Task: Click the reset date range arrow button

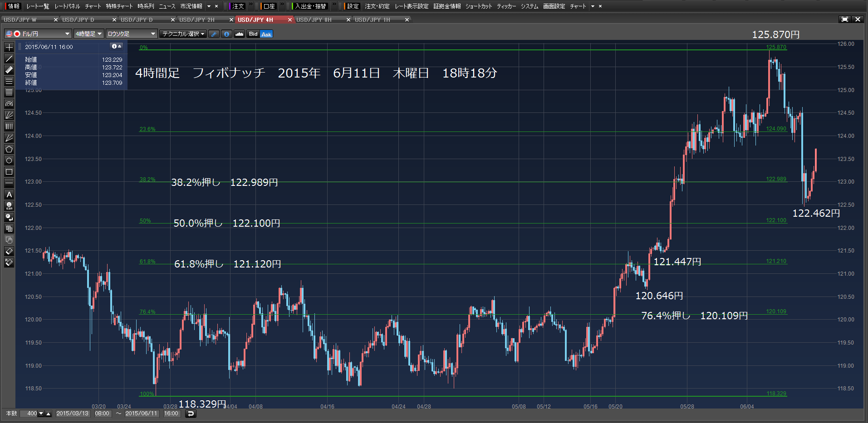Action: pos(191,413)
